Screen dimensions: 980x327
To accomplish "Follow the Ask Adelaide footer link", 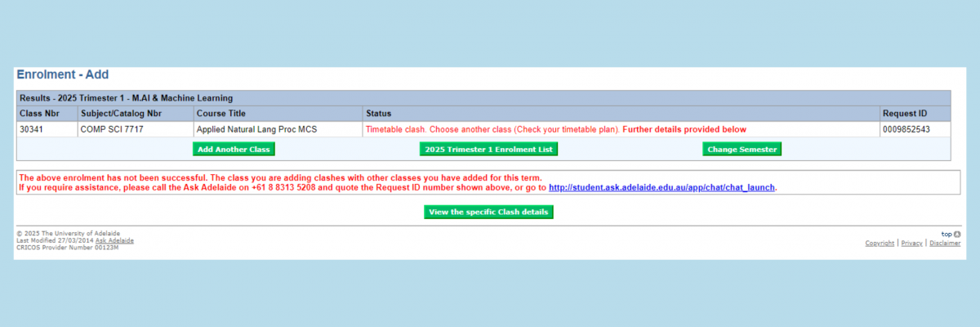I will coord(114,240).
